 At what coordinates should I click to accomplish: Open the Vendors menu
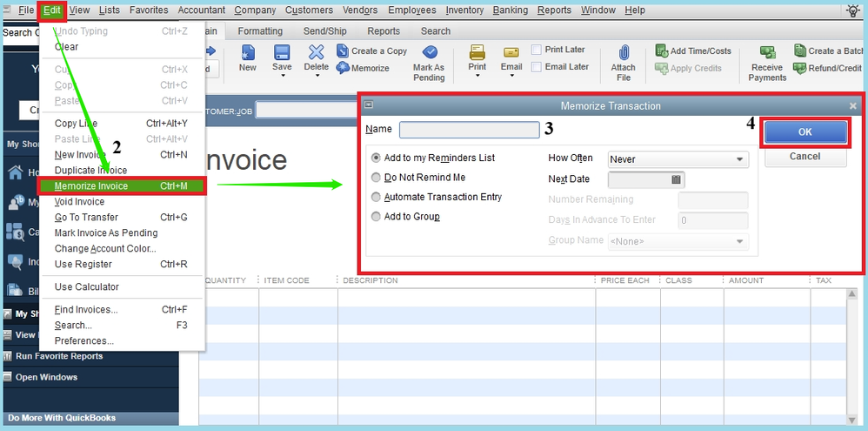pyautogui.click(x=360, y=10)
